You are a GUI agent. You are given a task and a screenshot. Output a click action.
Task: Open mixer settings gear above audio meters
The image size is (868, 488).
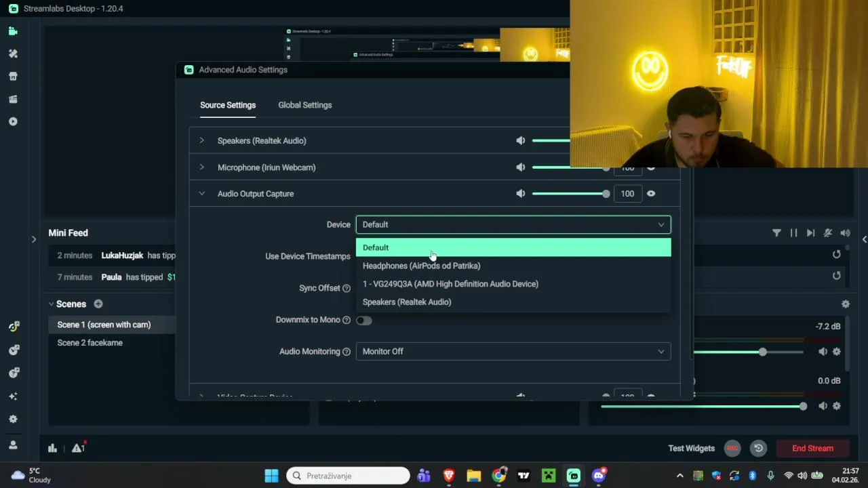(845, 304)
